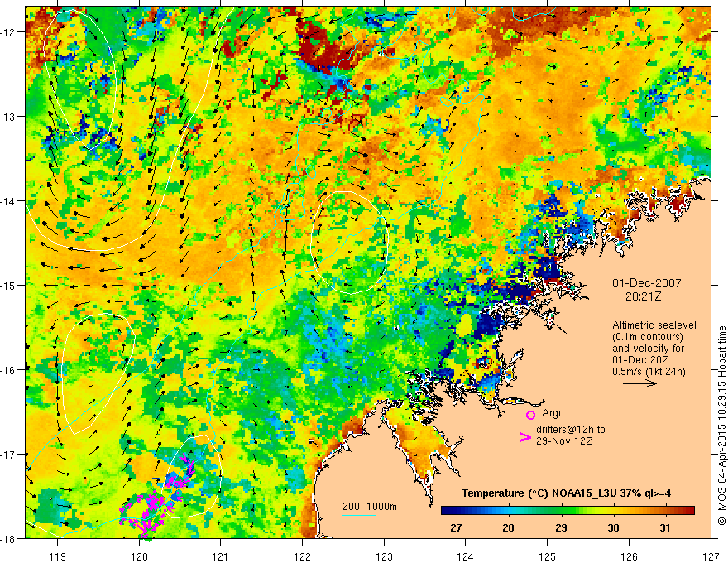
Task: Click the longitude axis label '126'
Action: [x=629, y=556]
